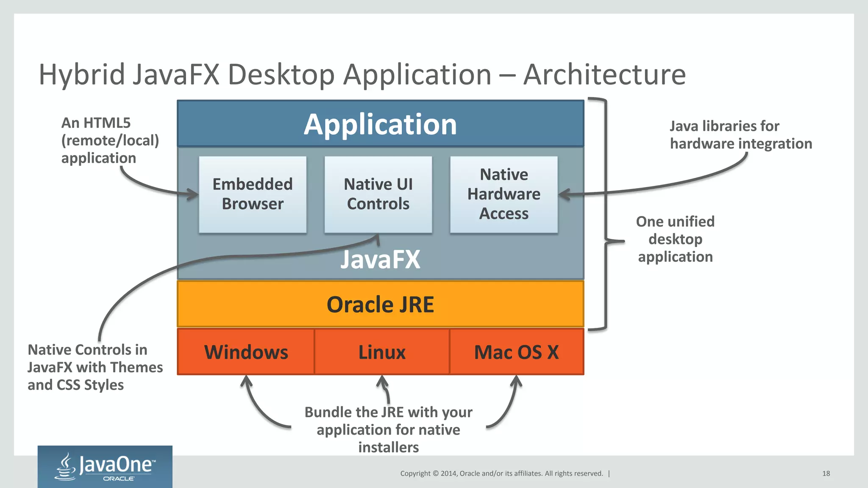The width and height of the screenshot is (868, 488).
Task: Click the 'Java libraries for hardware integration' note
Action: coord(741,135)
